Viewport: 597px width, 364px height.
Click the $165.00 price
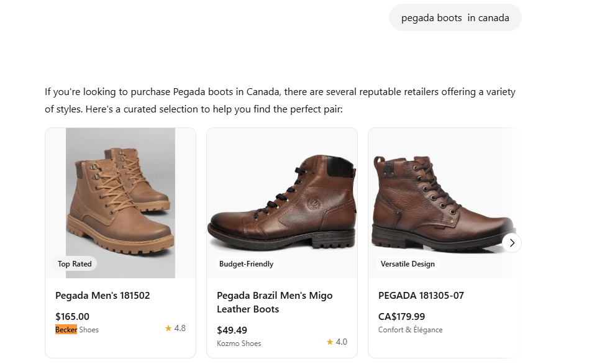72,317
